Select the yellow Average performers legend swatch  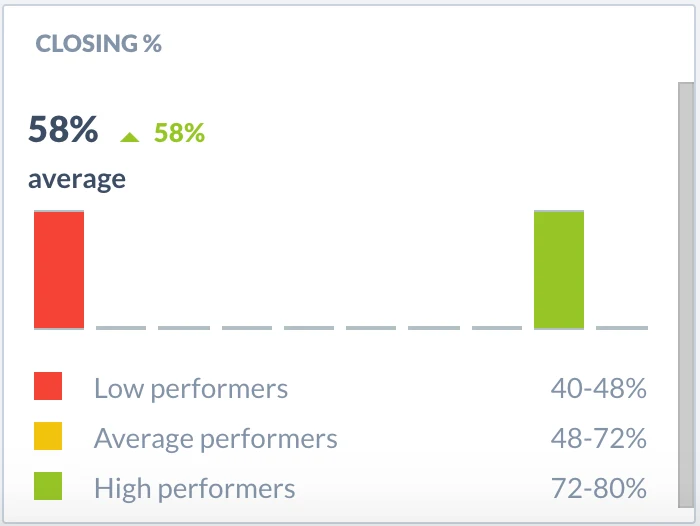pos(48,436)
